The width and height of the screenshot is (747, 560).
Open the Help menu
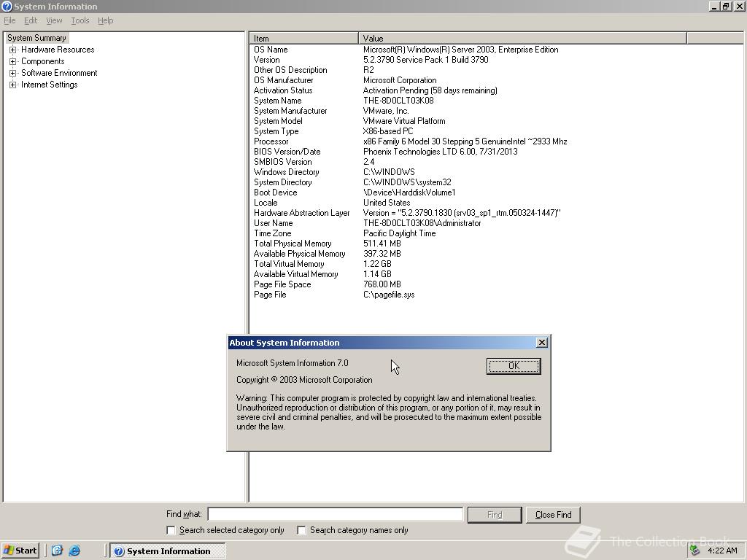pos(105,20)
